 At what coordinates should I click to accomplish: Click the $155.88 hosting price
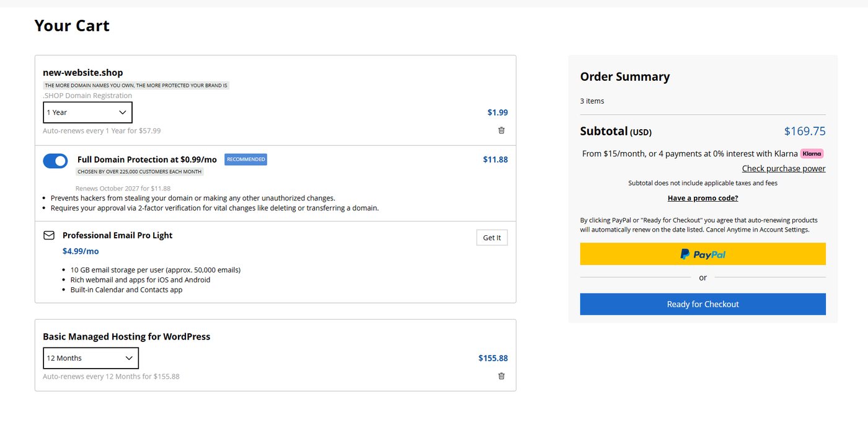pyautogui.click(x=493, y=358)
